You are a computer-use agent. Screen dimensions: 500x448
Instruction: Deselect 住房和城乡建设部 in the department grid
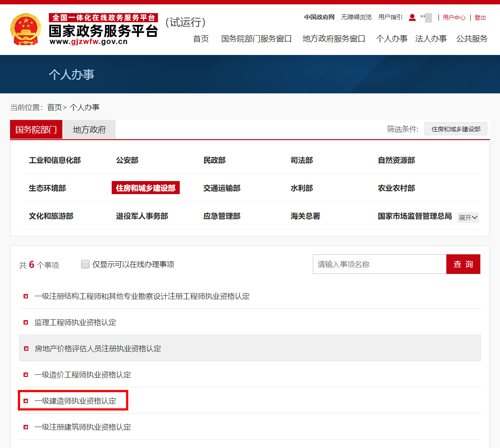[145, 188]
